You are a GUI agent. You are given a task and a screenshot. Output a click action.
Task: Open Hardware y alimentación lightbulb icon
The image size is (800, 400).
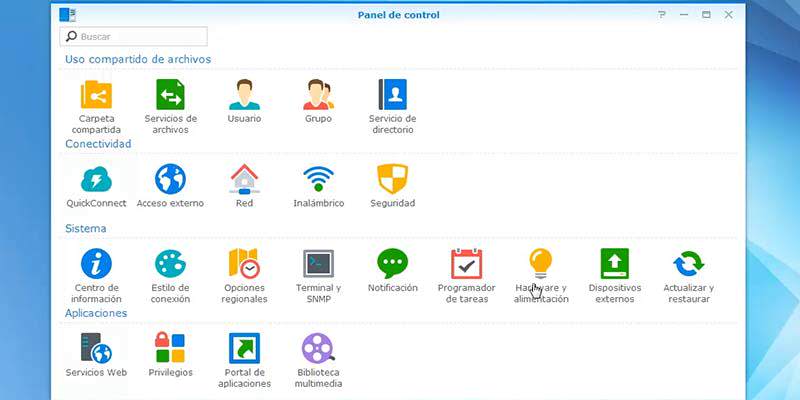[x=540, y=264]
